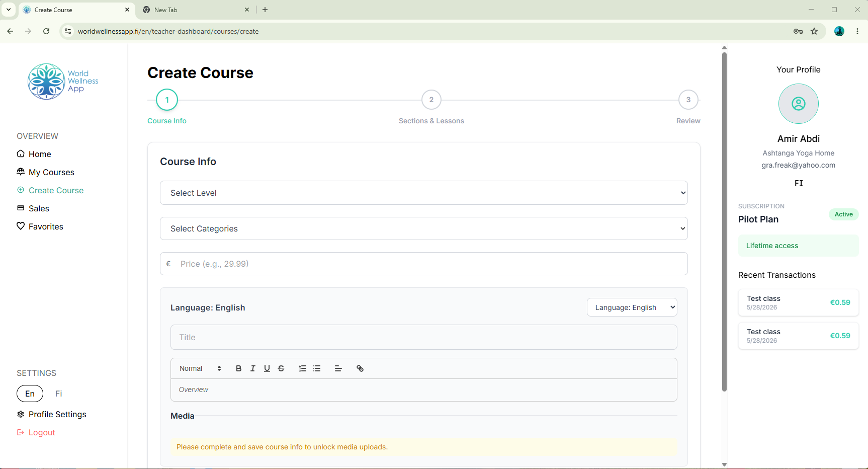Viewport: 868px width, 469px height.
Task: Insert a link using the chain icon
Action: tap(360, 368)
